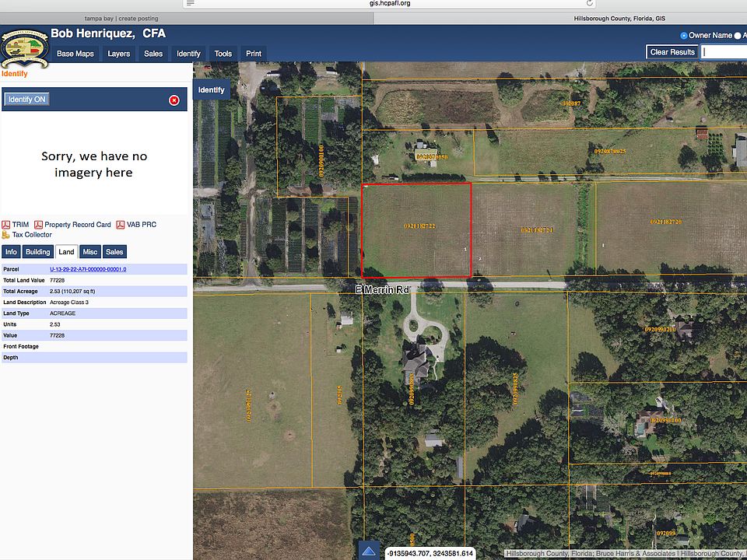The image size is (747, 560).
Task: Click the Print menu icon
Action: point(253,53)
